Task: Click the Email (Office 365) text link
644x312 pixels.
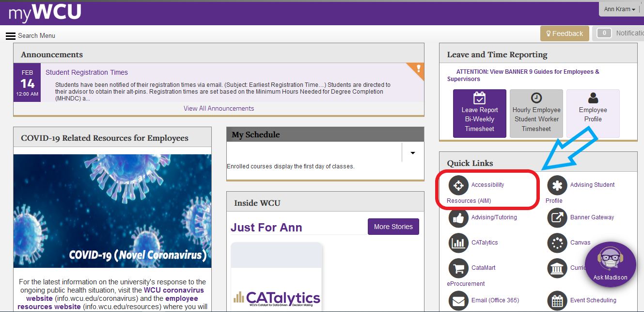Action: click(x=495, y=300)
